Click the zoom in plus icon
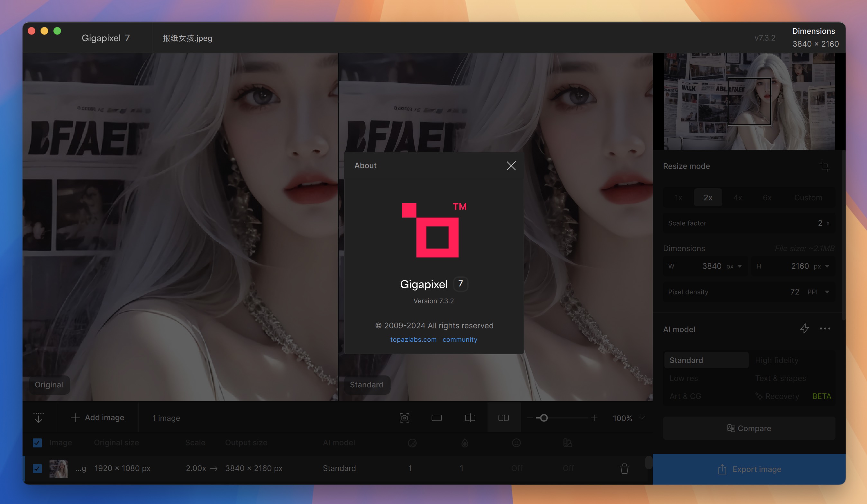Viewport: 867px width, 504px height. tap(594, 418)
